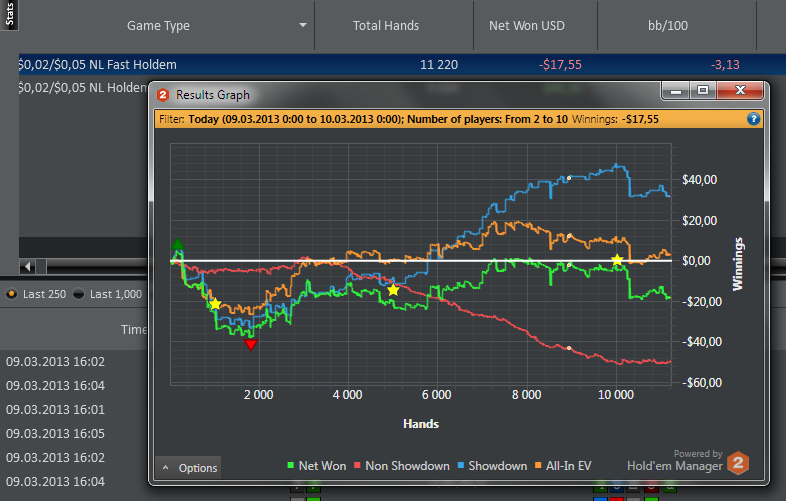Open the vertical Stats side tab
The height and width of the screenshot is (501, 786).
tap(9, 12)
